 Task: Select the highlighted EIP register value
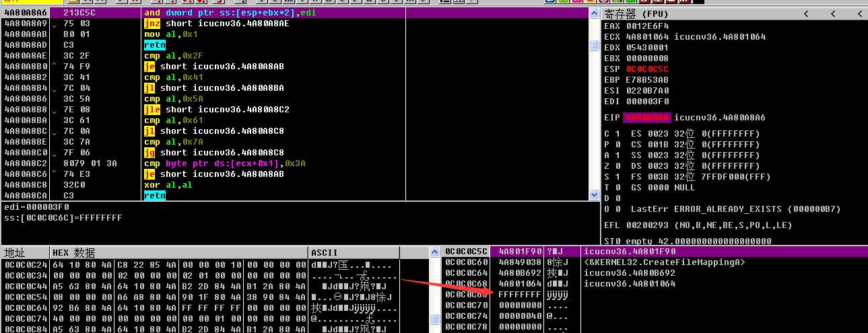[647, 118]
